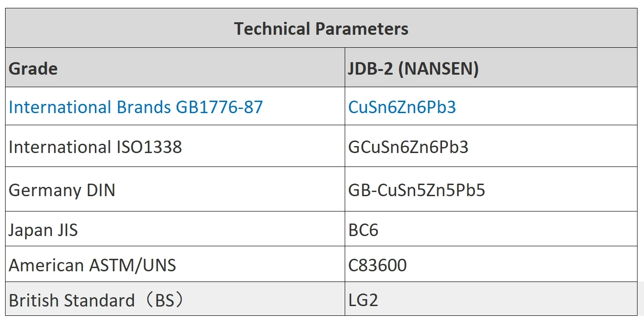Viewport: 644px width, 320px height.
Task: Select the GCuSn6Zn6Pb3 value cell
Action: point(491,146)
